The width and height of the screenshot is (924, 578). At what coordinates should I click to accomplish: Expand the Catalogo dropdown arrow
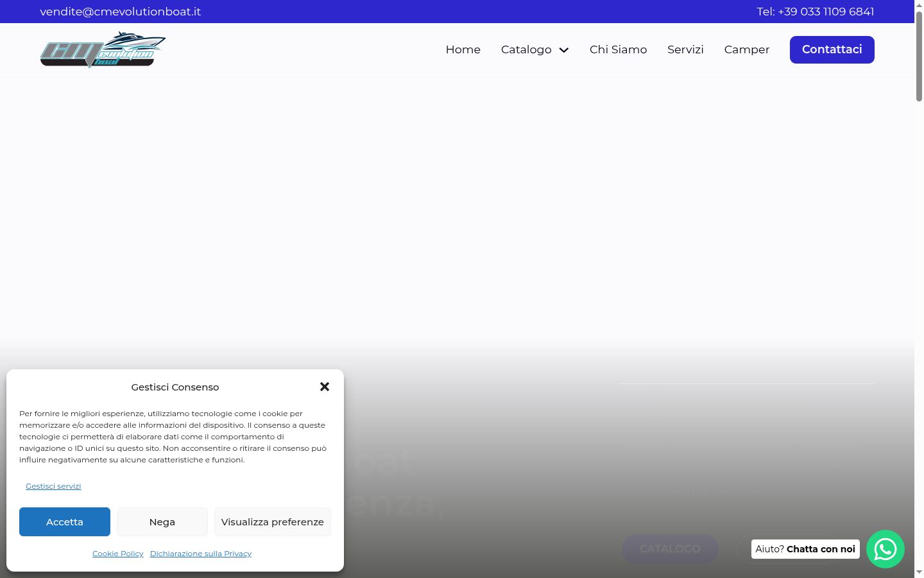[x=564, y=50]
